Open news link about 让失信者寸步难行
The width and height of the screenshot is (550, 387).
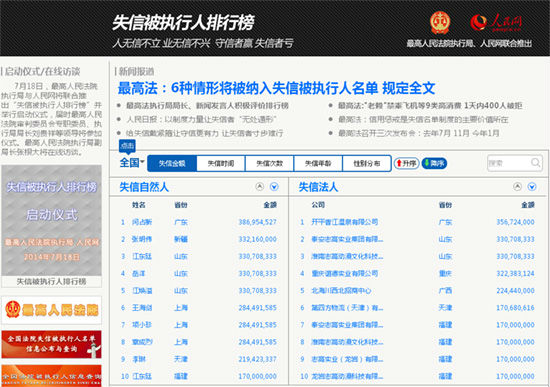[x=204, y=133]
